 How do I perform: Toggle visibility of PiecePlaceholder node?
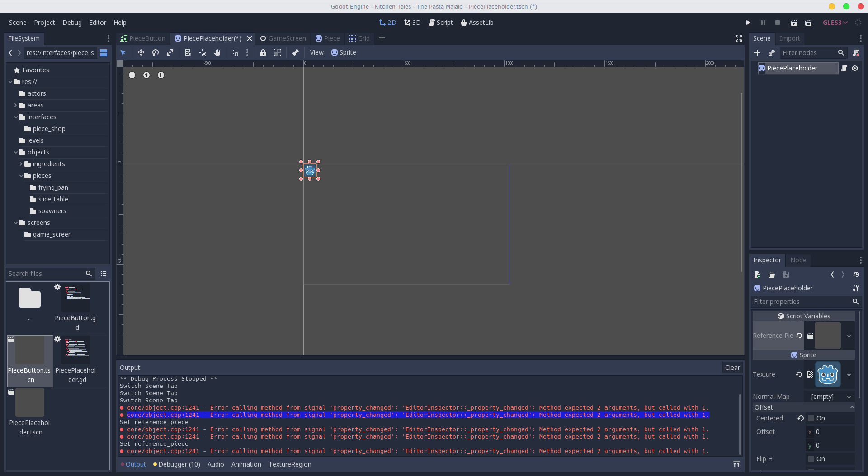pyautogui.click(x=856, y=68)
